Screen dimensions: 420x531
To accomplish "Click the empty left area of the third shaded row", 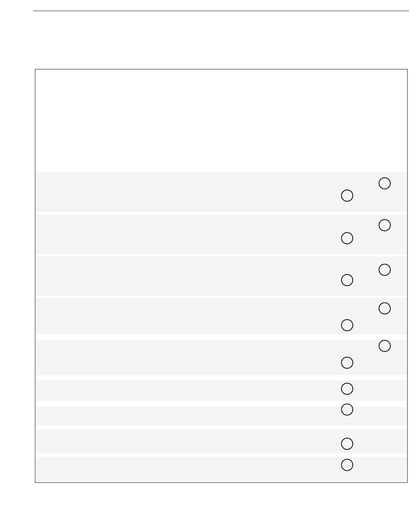I will click(177, 275).
